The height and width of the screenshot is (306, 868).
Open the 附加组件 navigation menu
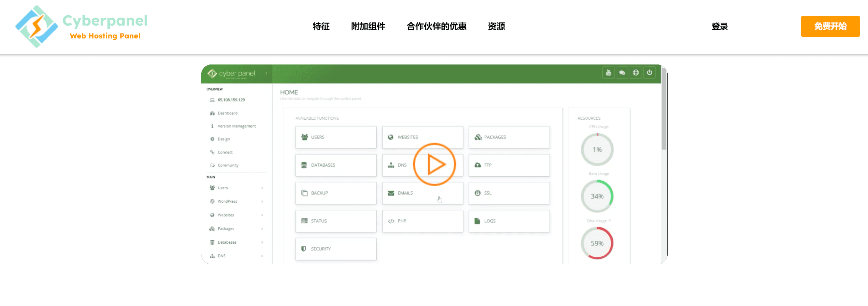[368, 26]
